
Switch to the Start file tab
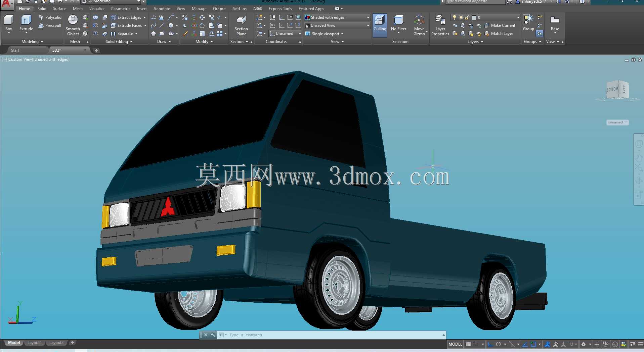pos(15,50)
